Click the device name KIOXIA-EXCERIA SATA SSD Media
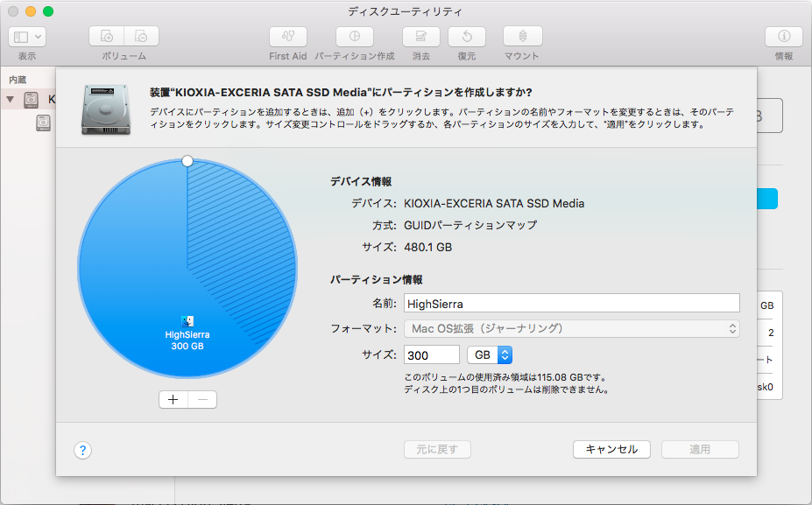This screenshot has width=812, height=505. (x=494, y=203)
